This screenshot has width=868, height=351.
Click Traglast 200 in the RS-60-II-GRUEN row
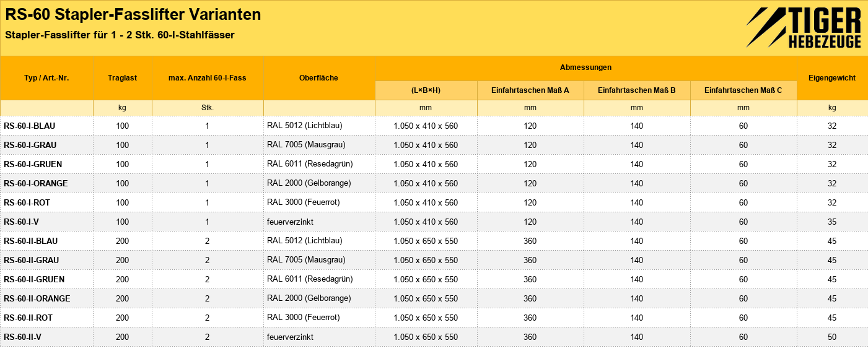coord(123,279)
